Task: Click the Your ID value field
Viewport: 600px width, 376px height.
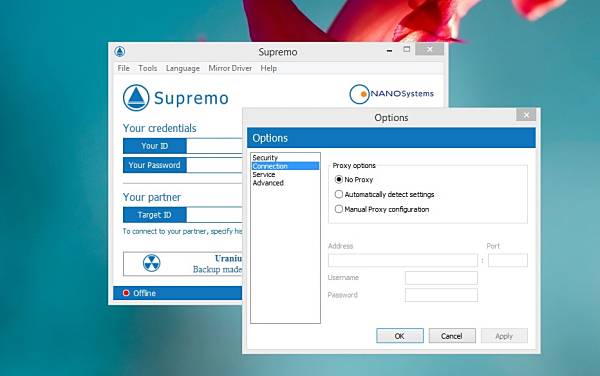Action: (x=214, y=146)
